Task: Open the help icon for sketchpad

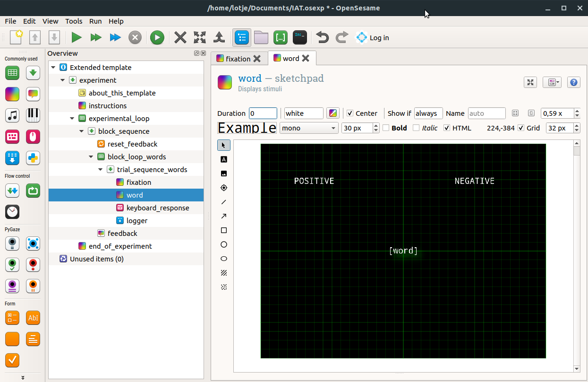Action: tap(573, 82)
